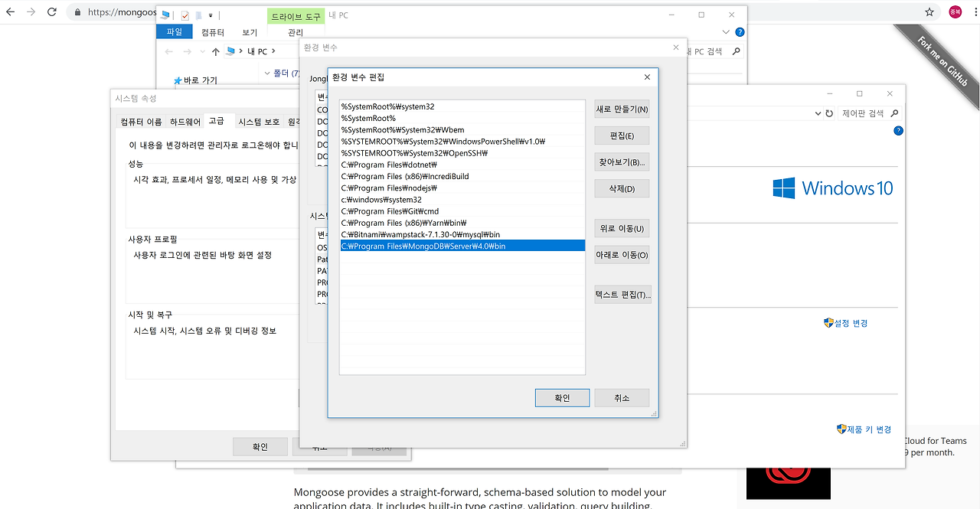This screenshot has width=980, height=509.
Task: Switch to 컴퓨터 이름 tab in 시스템 속성
Action: 141,122
